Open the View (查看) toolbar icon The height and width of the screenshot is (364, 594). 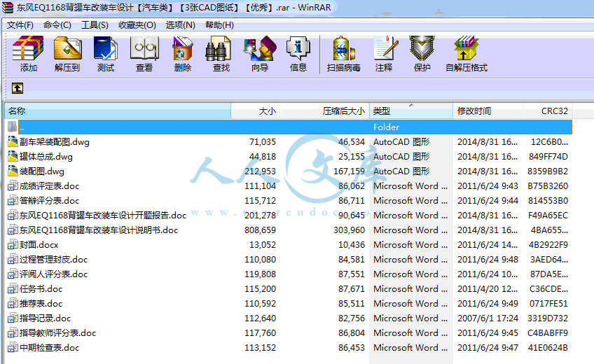tap(144, 54)
